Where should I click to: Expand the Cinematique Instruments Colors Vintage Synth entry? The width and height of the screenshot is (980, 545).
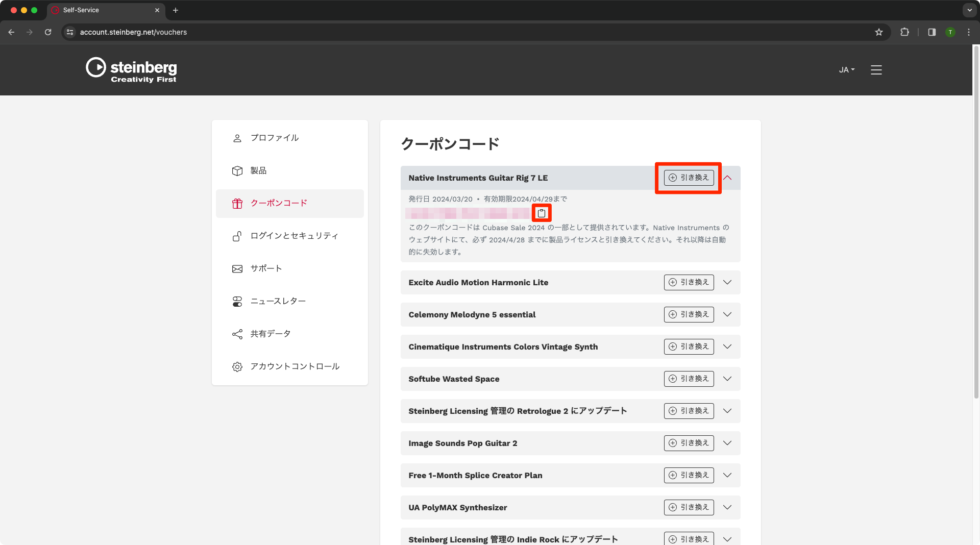coord(727,346)
